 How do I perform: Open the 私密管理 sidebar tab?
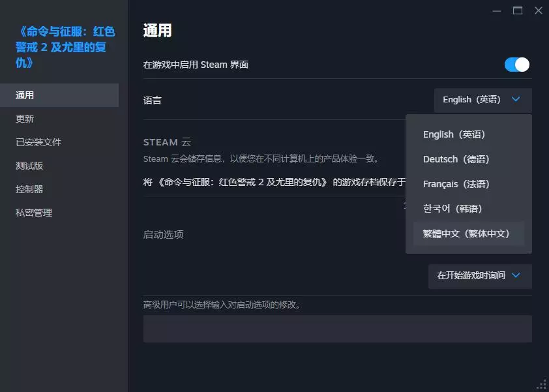coord(59,213)
